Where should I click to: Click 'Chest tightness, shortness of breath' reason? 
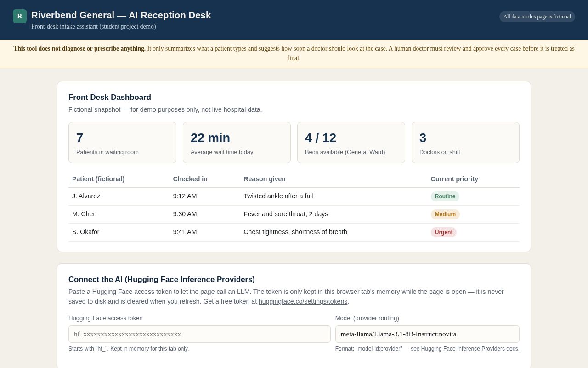(x=295, y=232)
